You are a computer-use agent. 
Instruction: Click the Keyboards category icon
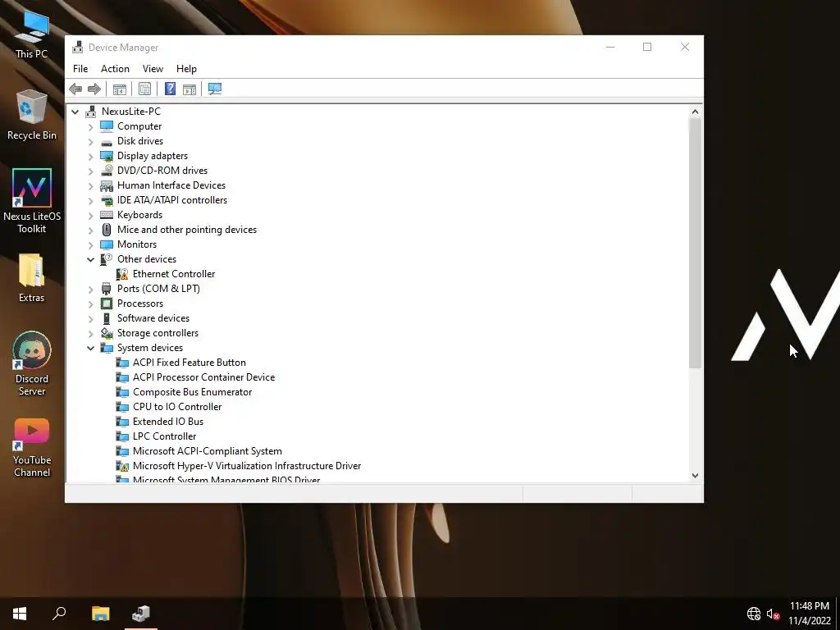pyautogui.click(x=107, y=215)
